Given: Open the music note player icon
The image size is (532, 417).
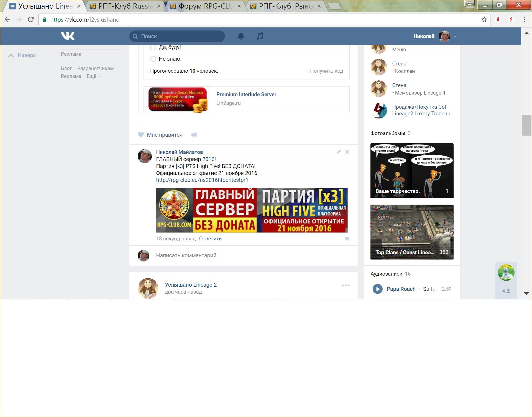Looking at the screenshot, I should (260, 36).
